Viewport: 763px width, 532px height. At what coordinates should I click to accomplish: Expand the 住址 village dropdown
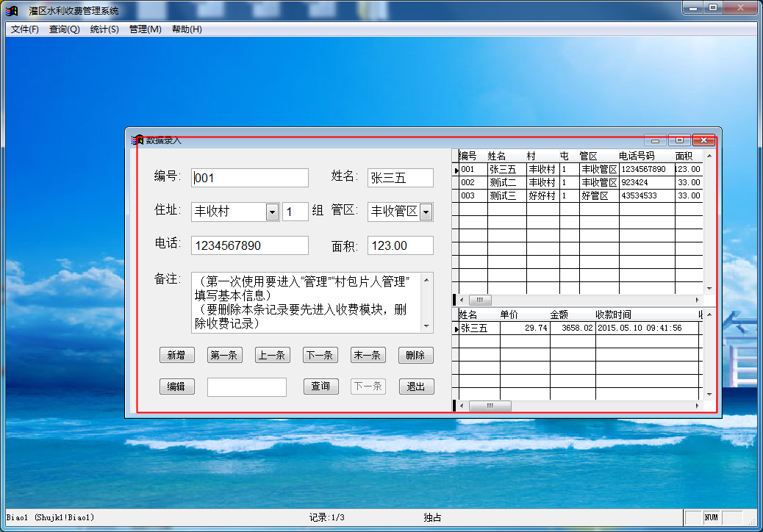click(273, 212)
